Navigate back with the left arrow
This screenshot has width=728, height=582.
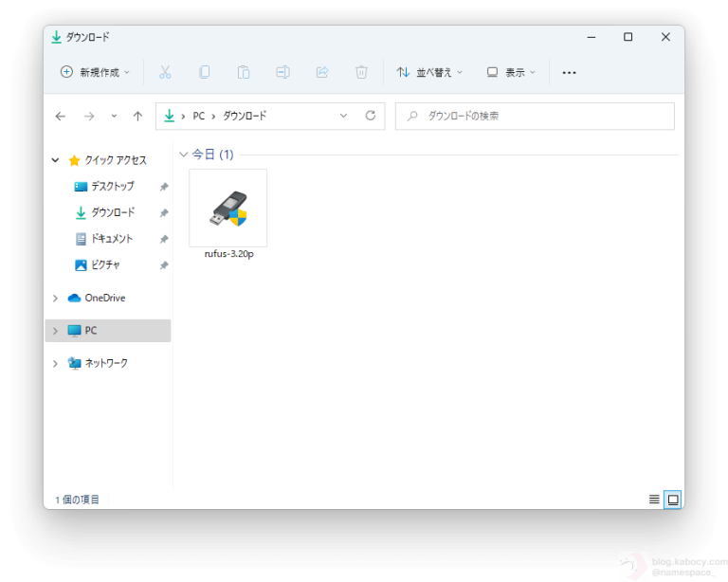61,116
